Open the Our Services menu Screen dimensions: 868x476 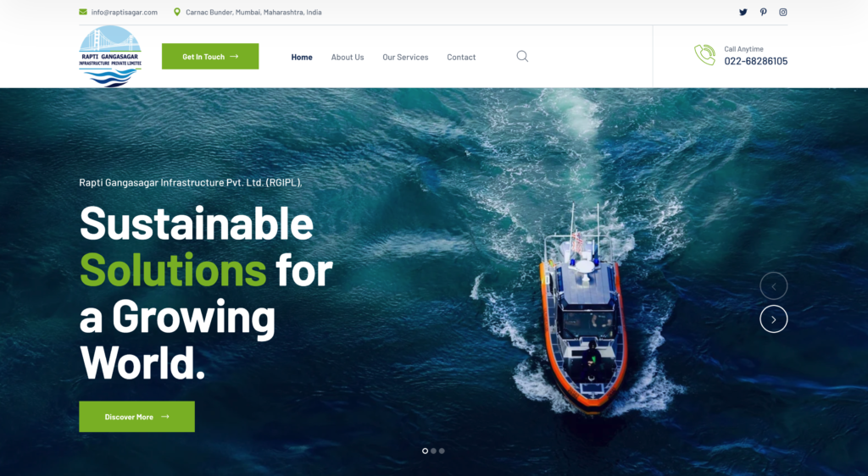[x=405, y=57]
